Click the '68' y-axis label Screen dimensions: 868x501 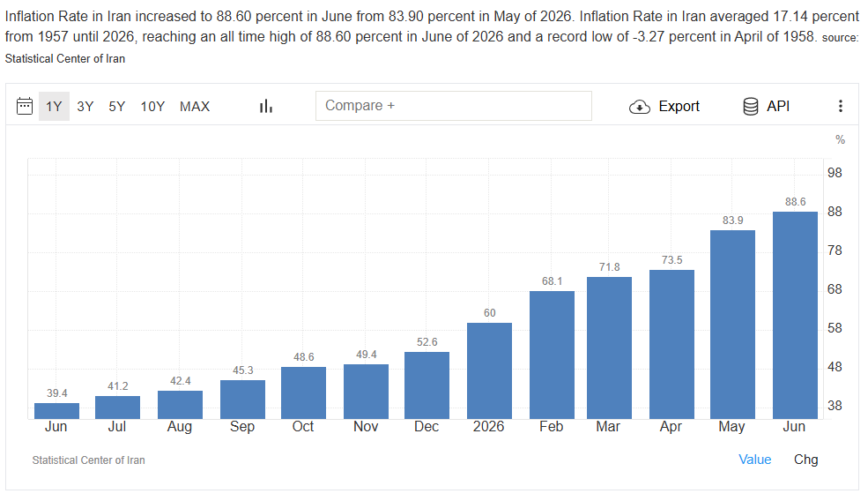pyautogui.click(x=835, y=289)
